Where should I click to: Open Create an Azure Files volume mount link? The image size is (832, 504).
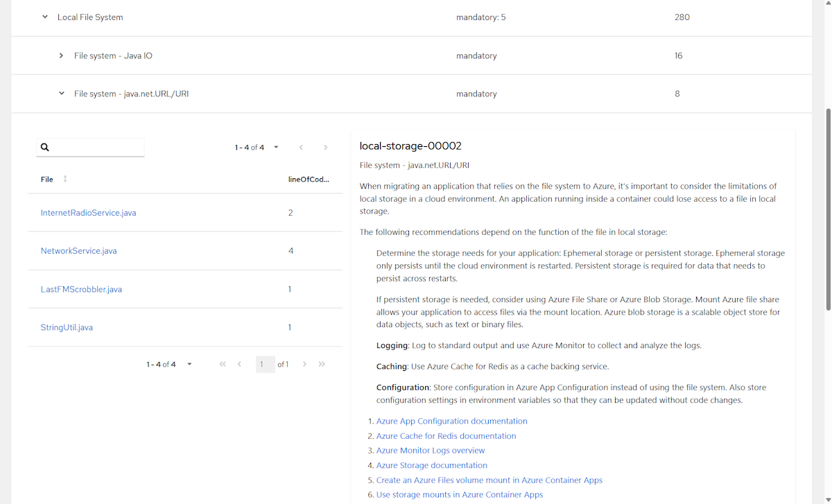489,480
